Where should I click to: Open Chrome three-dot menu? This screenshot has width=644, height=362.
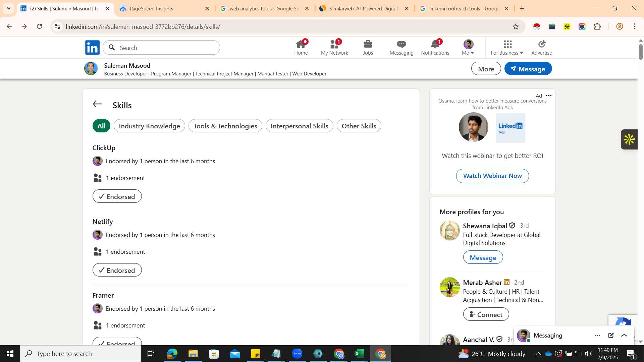[x=635, y=26]
